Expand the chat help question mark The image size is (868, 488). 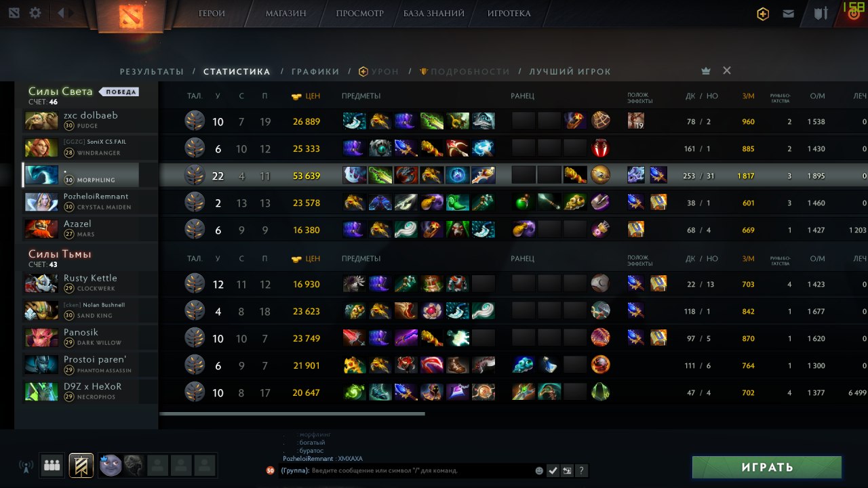581,470
